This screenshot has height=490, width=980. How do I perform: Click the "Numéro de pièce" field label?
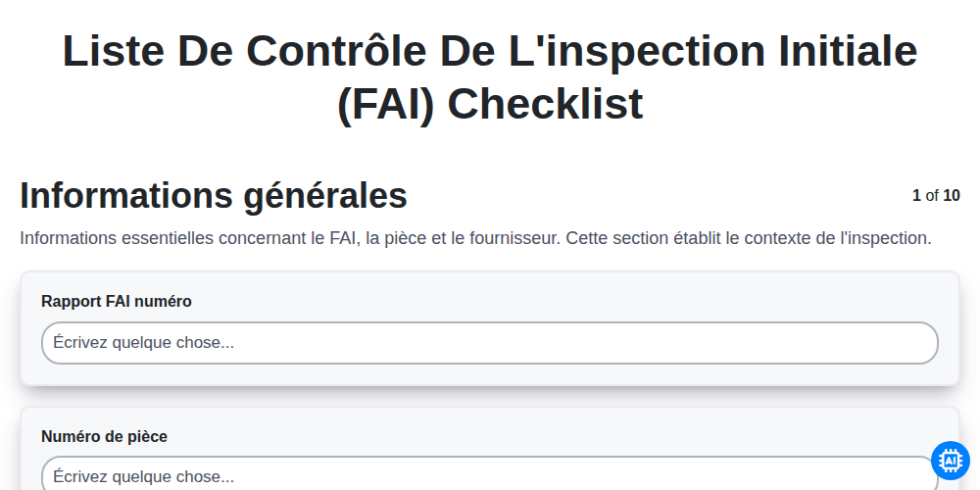click(105, 436)
